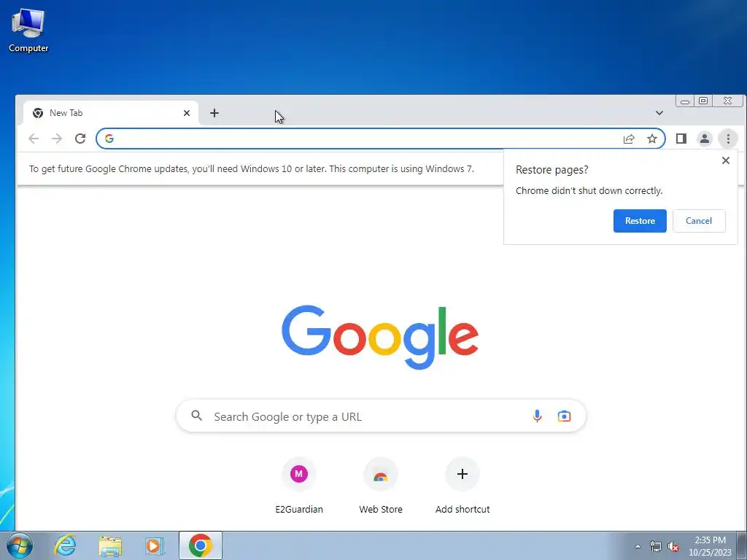Click the Show desktop strip beside the clock
This screenshot has height=560, width=747.
(x=742, y=545)
